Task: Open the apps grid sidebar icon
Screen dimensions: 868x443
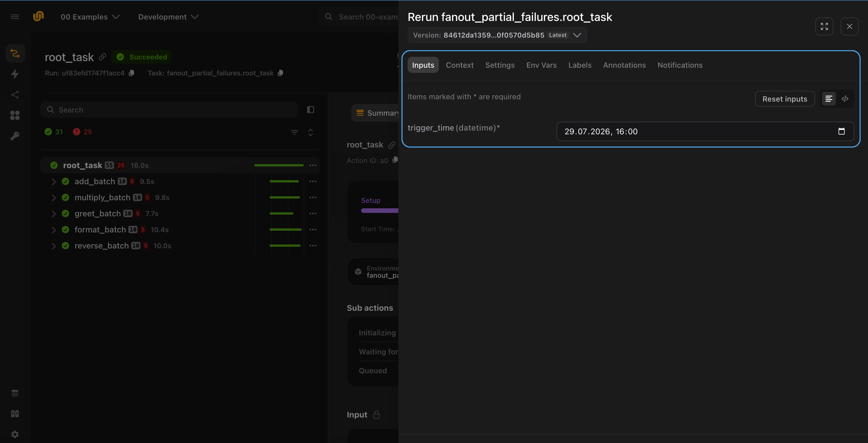Action: [x=15, y=115]
